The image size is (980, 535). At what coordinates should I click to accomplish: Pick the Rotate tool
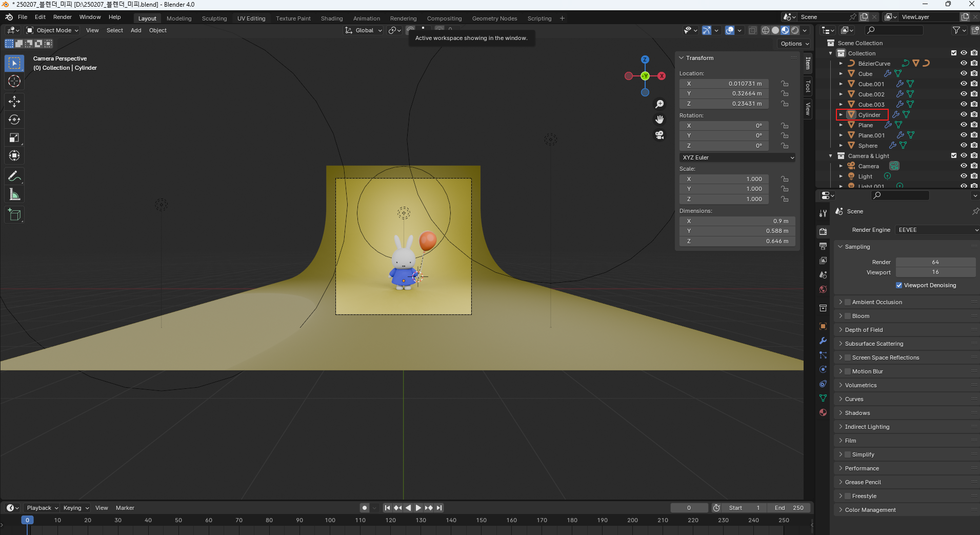(14, 120)
